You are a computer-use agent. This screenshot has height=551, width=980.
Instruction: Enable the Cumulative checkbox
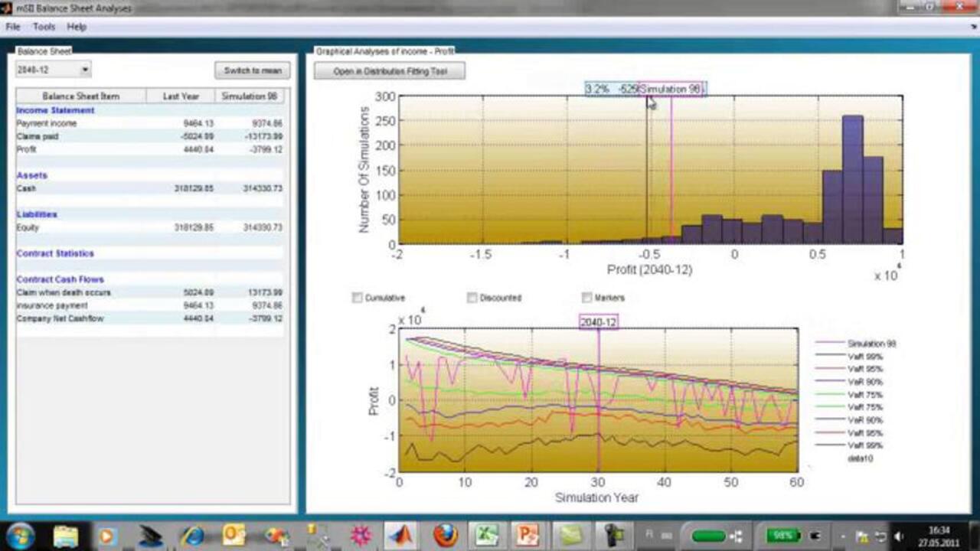tap(357, 298)
